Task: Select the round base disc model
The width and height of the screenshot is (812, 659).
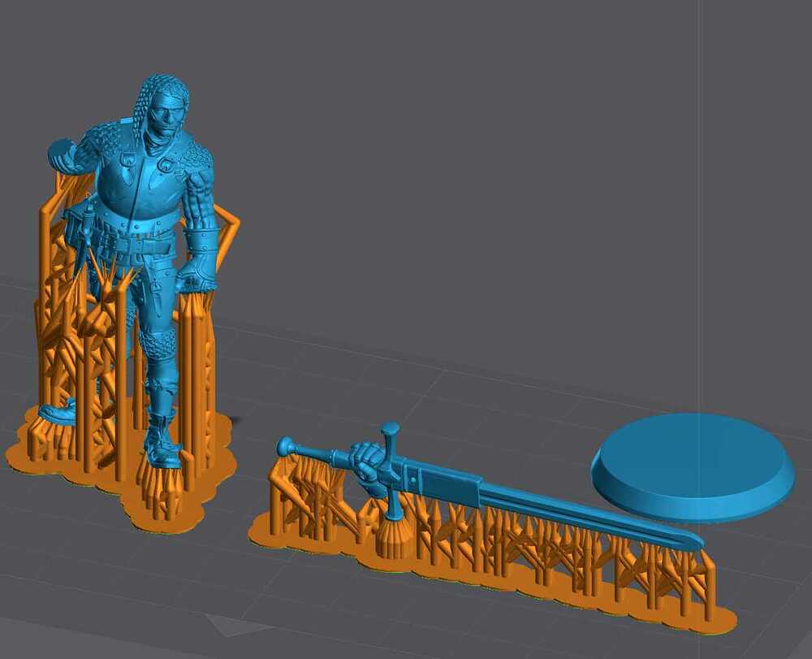Action: (x=693, y=467)
